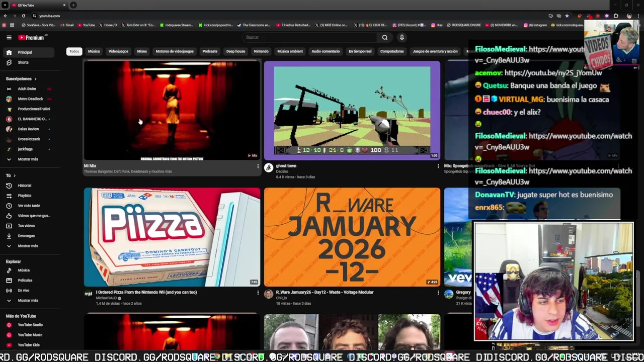Viewport: 644px width, 362px height.
Task: Select the Mixes filter chip
Action: [142, 51]
